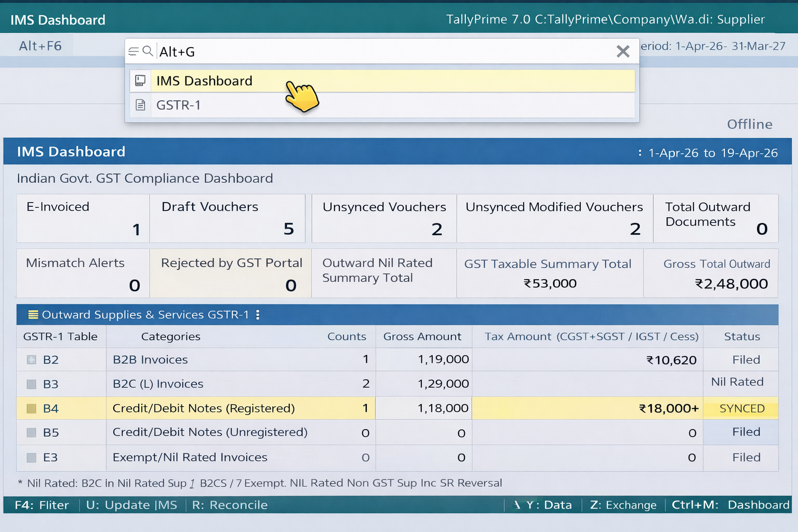This screenshot has height=532, width=798.
Task: Select GSTR-1 from the Go To suggestions
Action: (179, 104)
